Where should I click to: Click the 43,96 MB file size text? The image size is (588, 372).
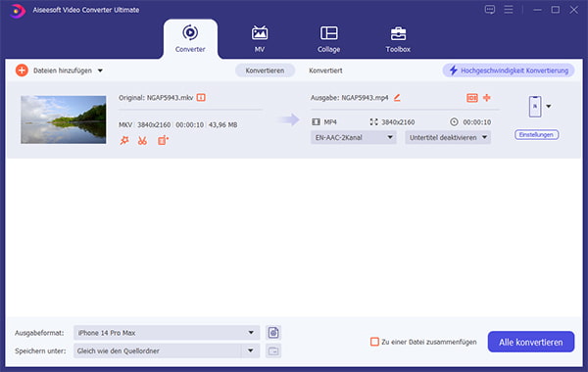[x=222, y=124]
